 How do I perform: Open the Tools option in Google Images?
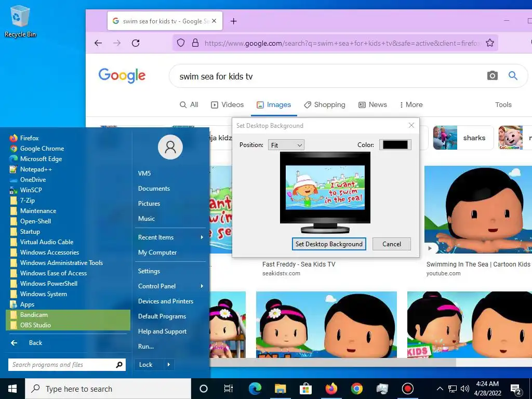(x=503, y=104)
